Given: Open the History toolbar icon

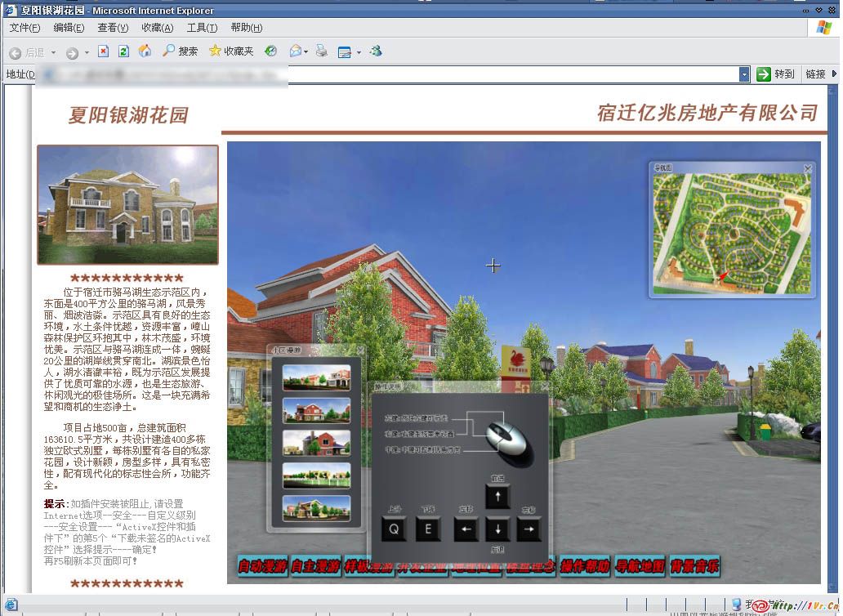Looking at the screenshot, I should (x=270, y=51).
